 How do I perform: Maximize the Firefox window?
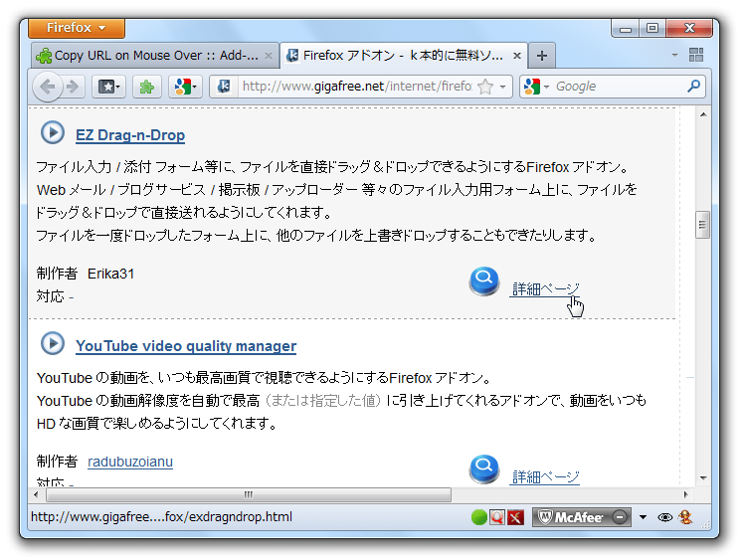pyautogui.click(x=652, y=29)
